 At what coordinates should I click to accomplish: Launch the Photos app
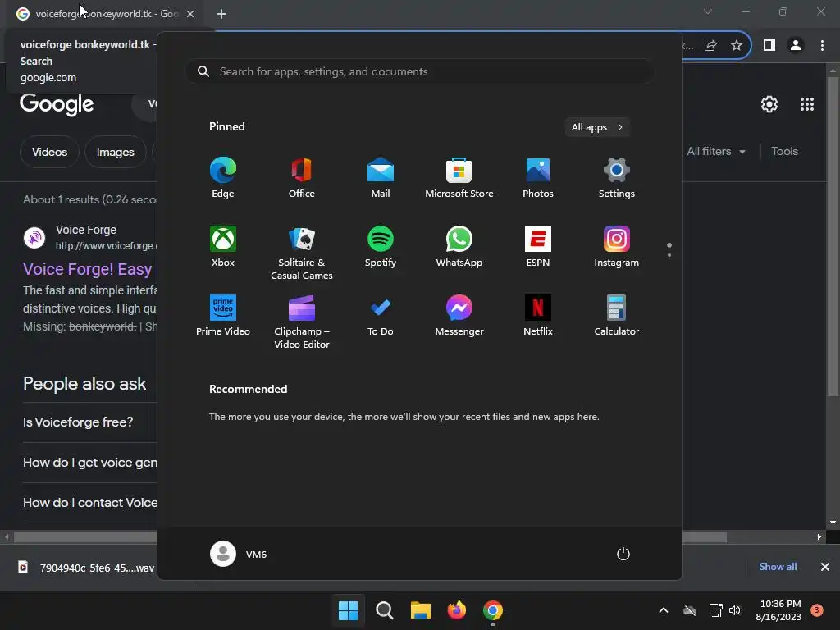538,178
